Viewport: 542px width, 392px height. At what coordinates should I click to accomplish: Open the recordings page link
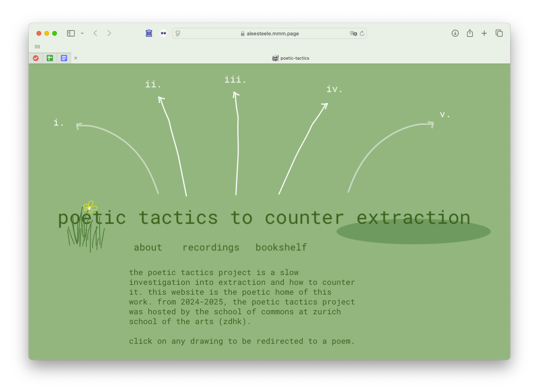click(x=211, y=248)
